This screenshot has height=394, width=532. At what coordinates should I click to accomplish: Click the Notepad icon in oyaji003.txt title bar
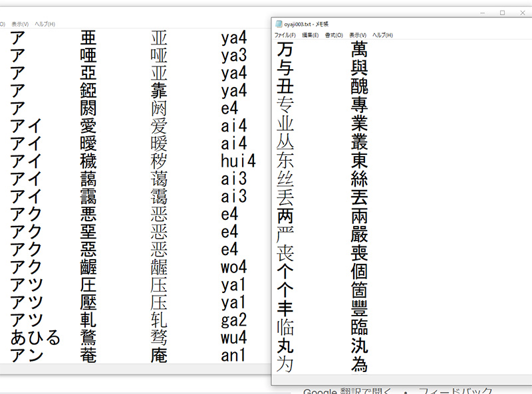(x=278, y=23)
